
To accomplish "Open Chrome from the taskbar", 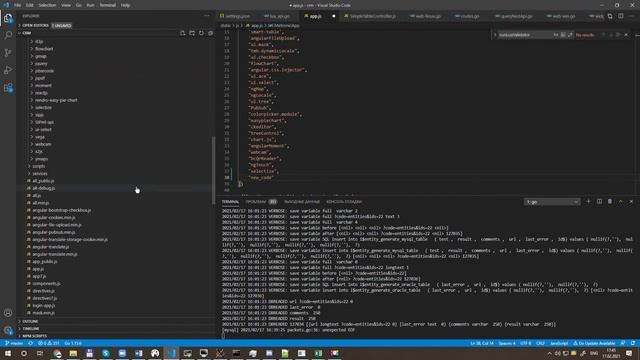I will [57, 353].
